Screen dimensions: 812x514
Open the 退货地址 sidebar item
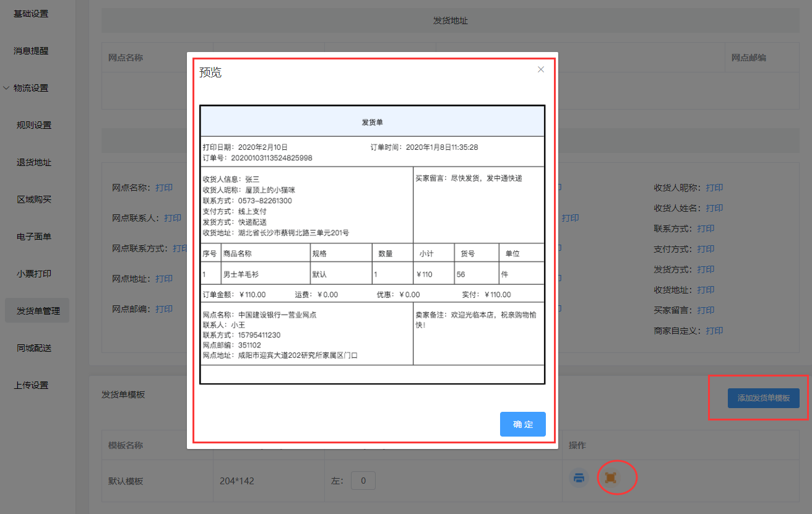point(34,162)
